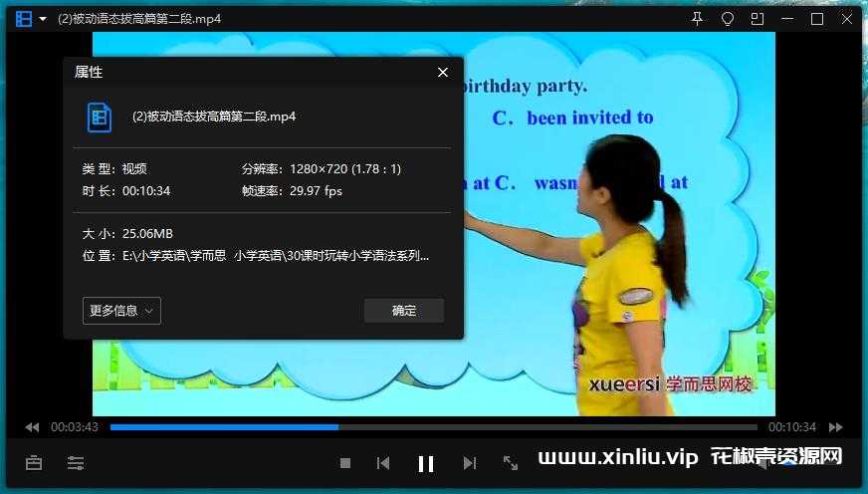Close the properties dialog
Image resolution: width=868 pixels, height=494 pixels.
click(x=443, y=73)
